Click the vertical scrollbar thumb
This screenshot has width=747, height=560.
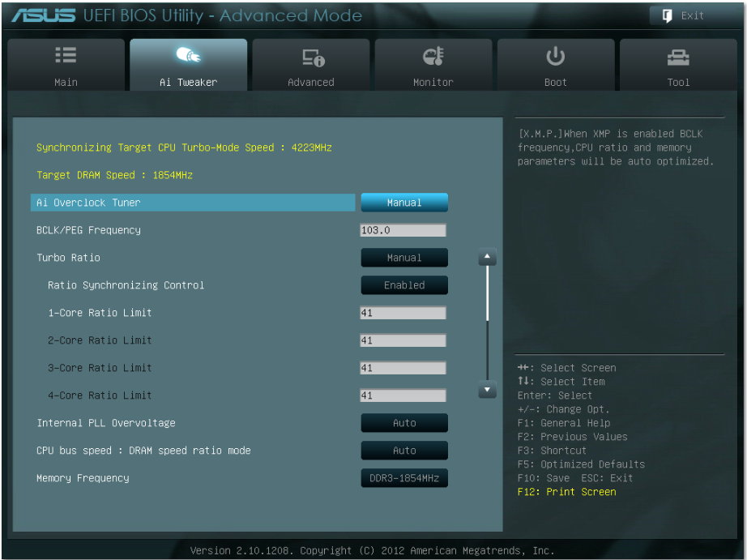click(488, 293)
